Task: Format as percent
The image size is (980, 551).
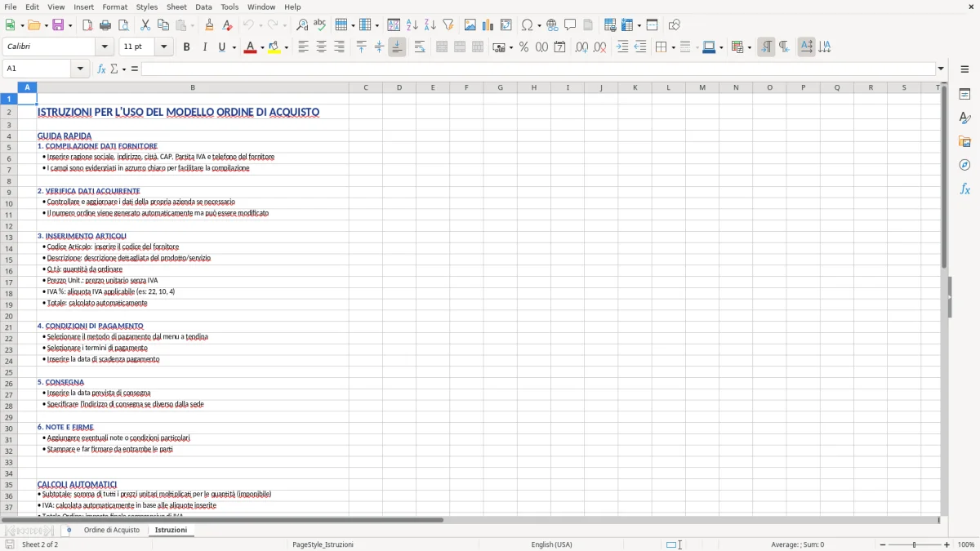Action: click(x=524, y=47)
